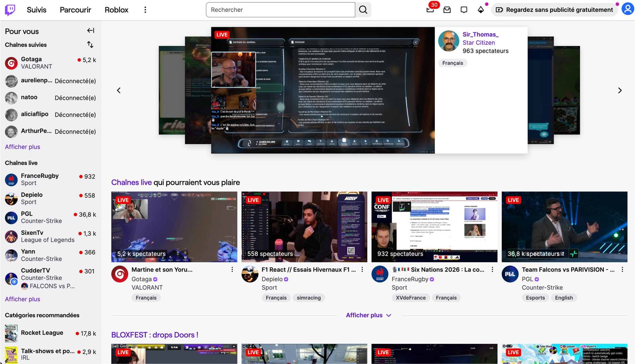Open natoo offline channel in sidebar
The height and width of the screenshot is (364, 635).
coord(50,98)
